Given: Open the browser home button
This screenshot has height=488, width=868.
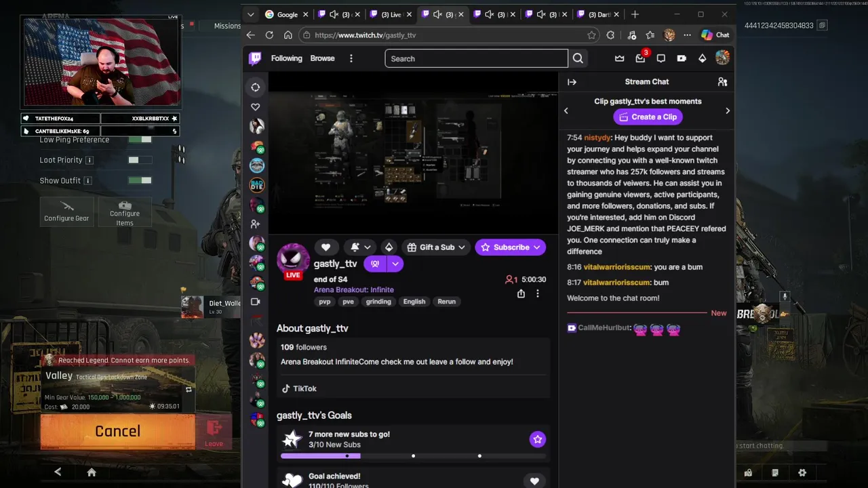Looking at the screenshot, I should [288, 35].
